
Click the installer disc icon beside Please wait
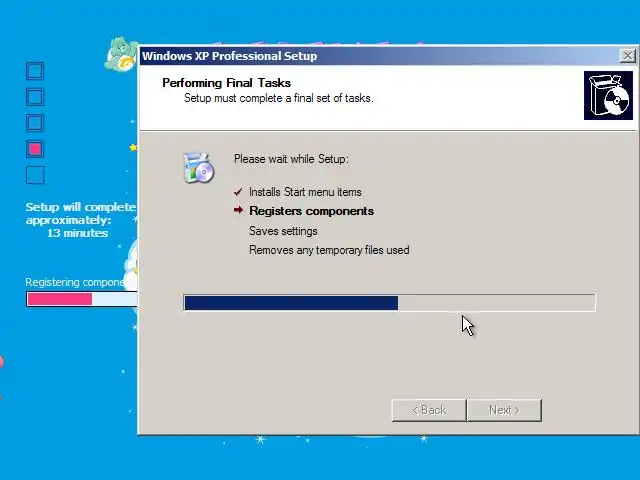coord(198,167)
